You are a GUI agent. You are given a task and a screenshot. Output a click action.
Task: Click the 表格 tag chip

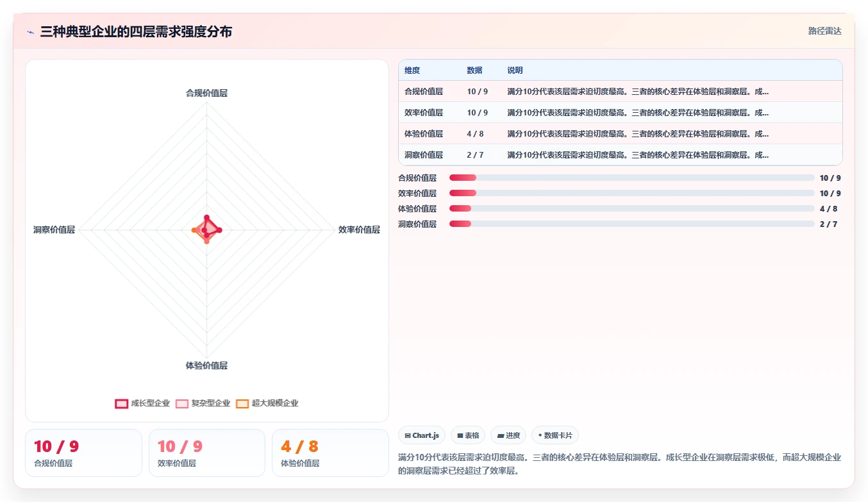[x=468, y=435]
